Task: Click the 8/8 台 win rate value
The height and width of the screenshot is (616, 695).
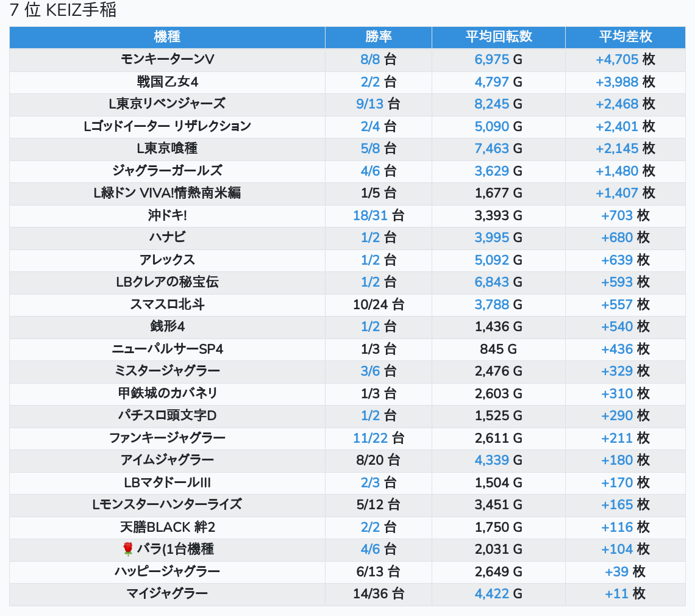Action: 379,59
